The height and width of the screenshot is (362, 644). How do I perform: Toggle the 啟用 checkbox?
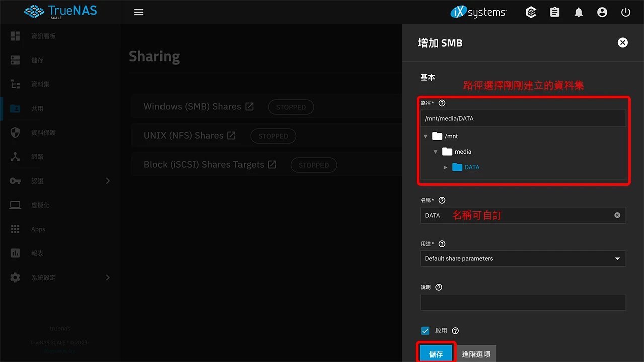pyautogui.click(x=425, y=331)
